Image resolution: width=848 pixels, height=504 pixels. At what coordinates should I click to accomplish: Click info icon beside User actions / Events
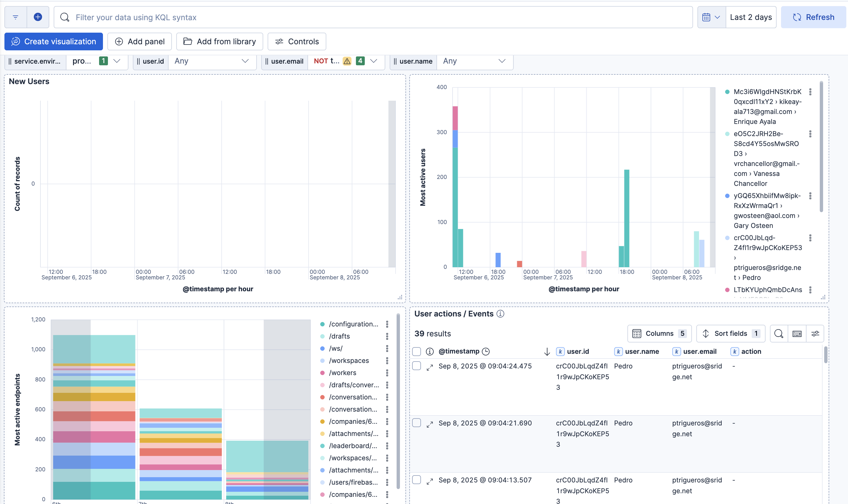(x=500, y=314)
